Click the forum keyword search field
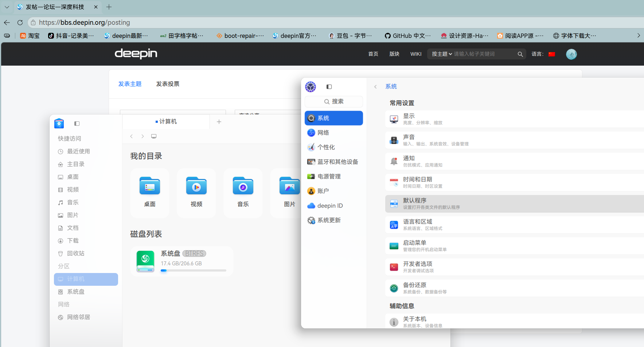Viewport: 644px width, 347px height. click(x=484, y=54)
